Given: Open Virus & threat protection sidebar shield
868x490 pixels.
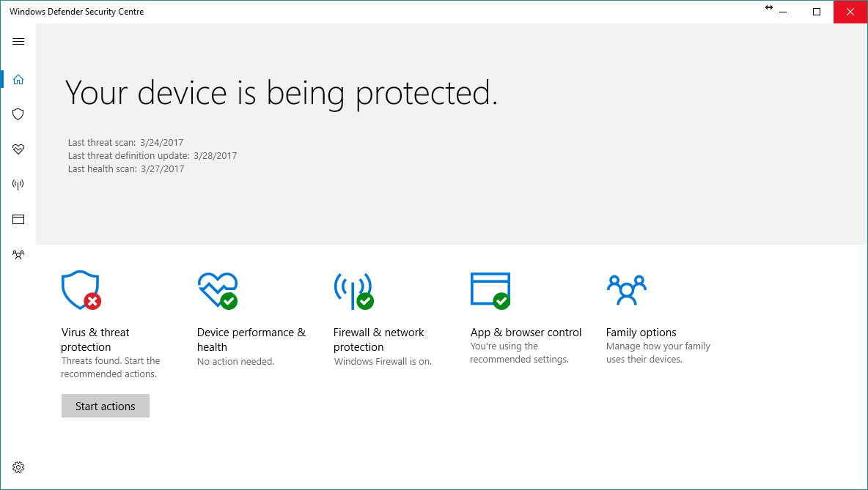Looking at the screenshot, I should [x=18, y=114].
